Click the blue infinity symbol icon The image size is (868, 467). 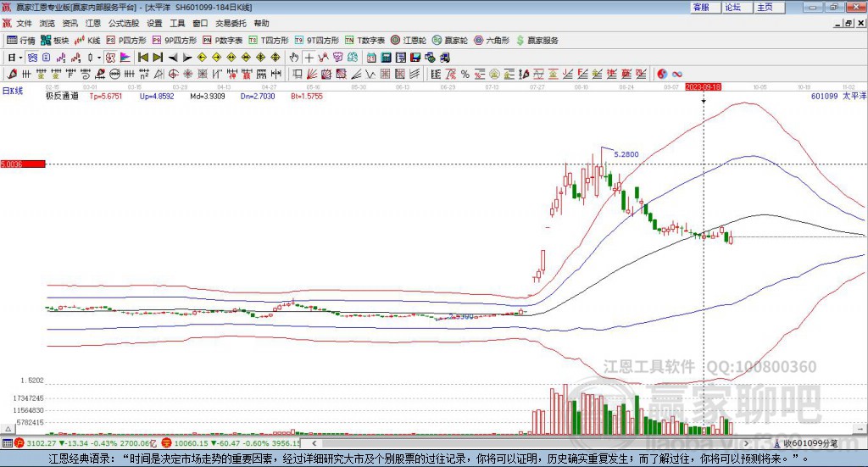click(677, 74)
